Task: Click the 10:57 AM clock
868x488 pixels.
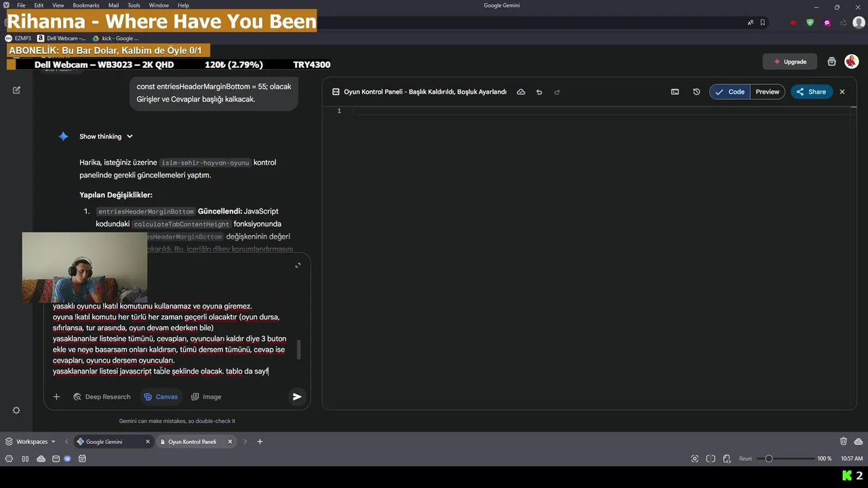Action: coord(852,458)
